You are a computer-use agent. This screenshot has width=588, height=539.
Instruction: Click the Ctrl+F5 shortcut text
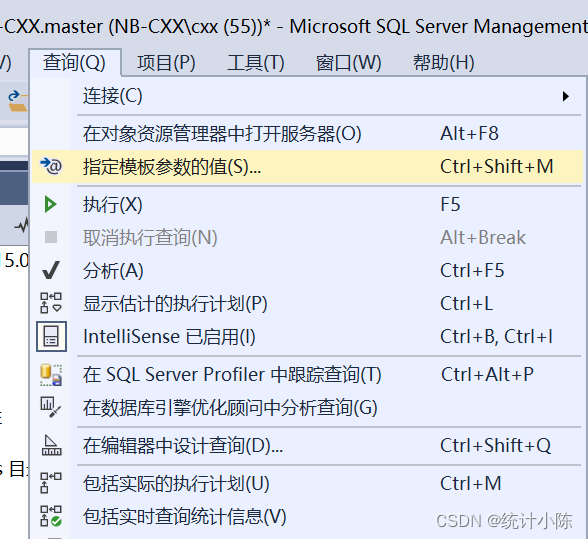472,271
